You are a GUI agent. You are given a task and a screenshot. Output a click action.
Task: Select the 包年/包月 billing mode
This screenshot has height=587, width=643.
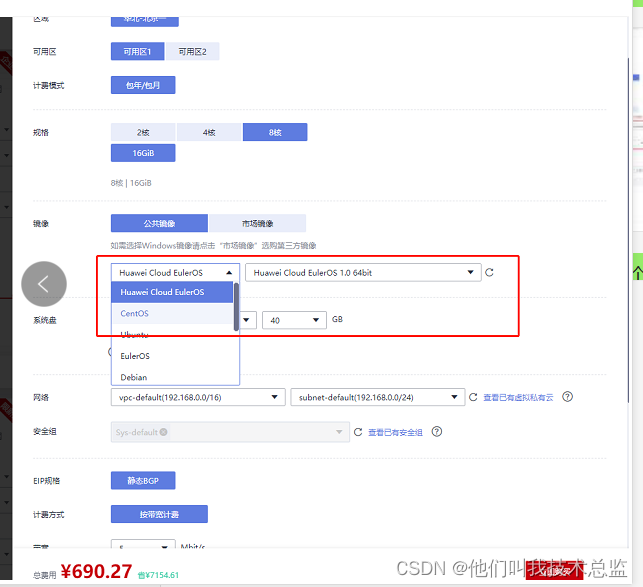(x=143, y=85)
